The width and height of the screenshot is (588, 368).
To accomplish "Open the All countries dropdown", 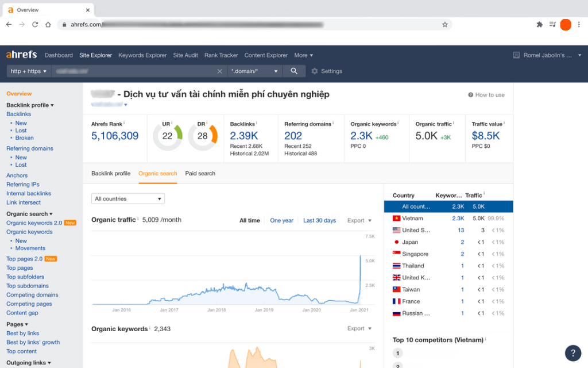I will [127, 199].
